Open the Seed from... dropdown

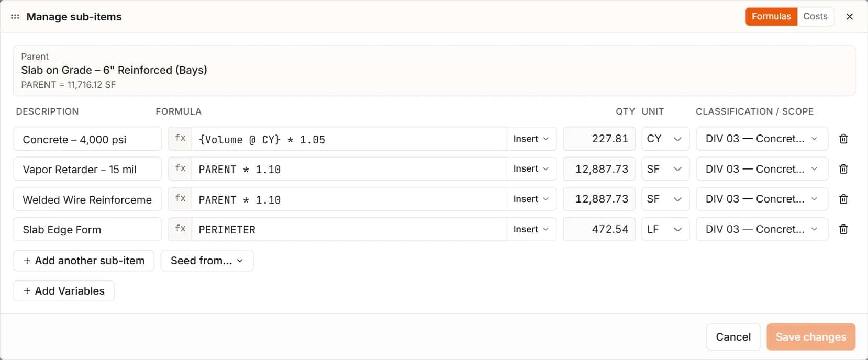click(207, 261)
